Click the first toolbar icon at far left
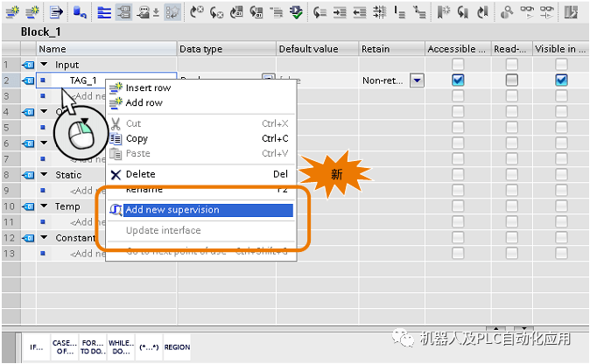Viewport: 590px width, 364px height. pyautogui.click(x=11, y=11)
